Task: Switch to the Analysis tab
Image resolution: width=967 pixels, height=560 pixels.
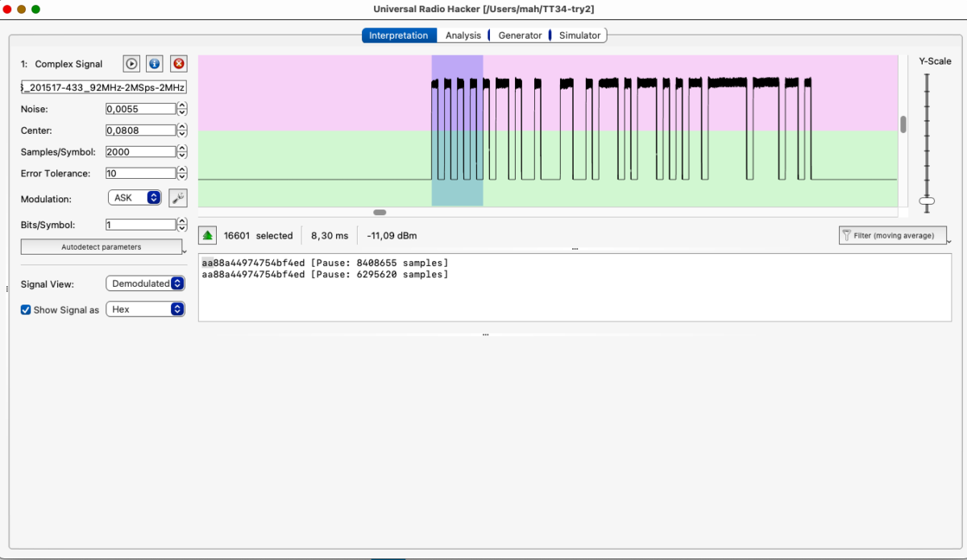Action: tap(463, 35)
